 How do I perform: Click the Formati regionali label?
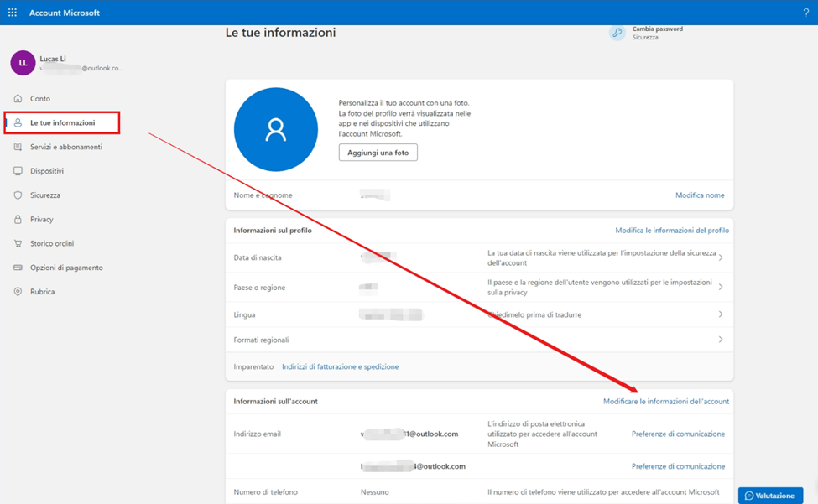pyautogui.click(x=261, y=340)
